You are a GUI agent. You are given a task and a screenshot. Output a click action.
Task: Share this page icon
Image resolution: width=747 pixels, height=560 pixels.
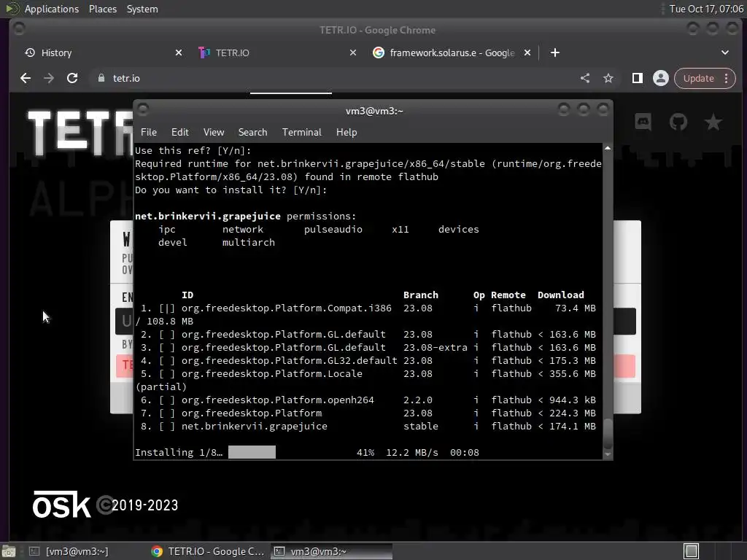click(585, 78)
